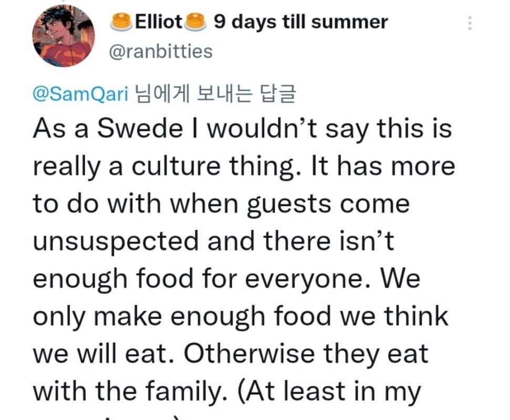Open the @ranbitties profile handle
The width and height of the screenshot is (510, 420).
pyautogui.click(x=161, y=51)
